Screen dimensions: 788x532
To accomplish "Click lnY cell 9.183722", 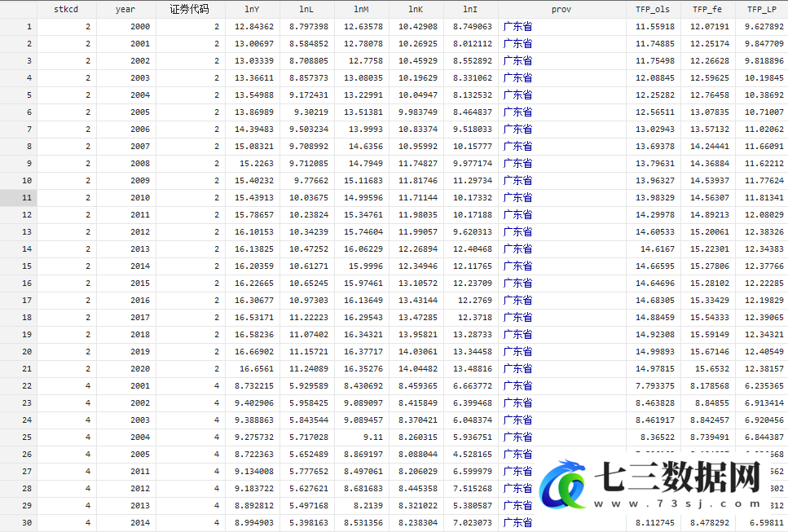I will (253, 488).
